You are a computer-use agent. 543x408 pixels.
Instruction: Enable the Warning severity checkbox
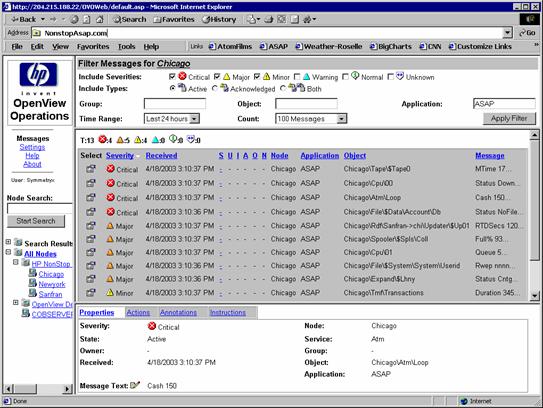[297, 77]
